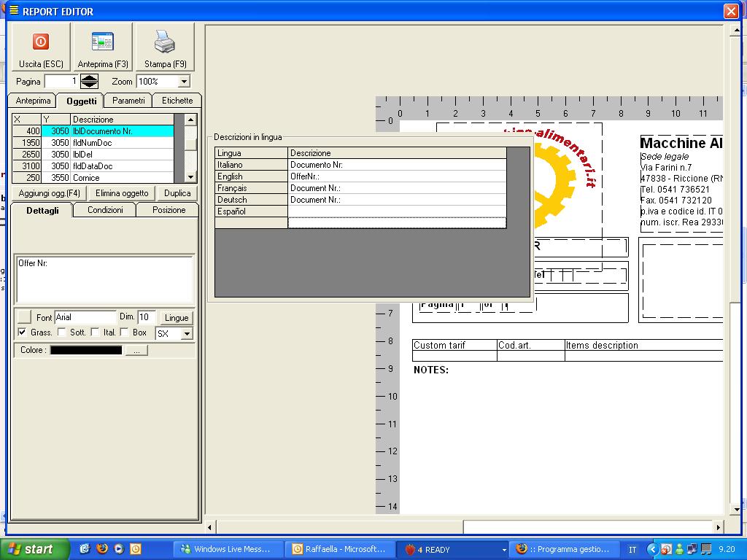Open the Parametri tab
The width and height of the screenshot is (747, 560).
(x=128, y=101)
